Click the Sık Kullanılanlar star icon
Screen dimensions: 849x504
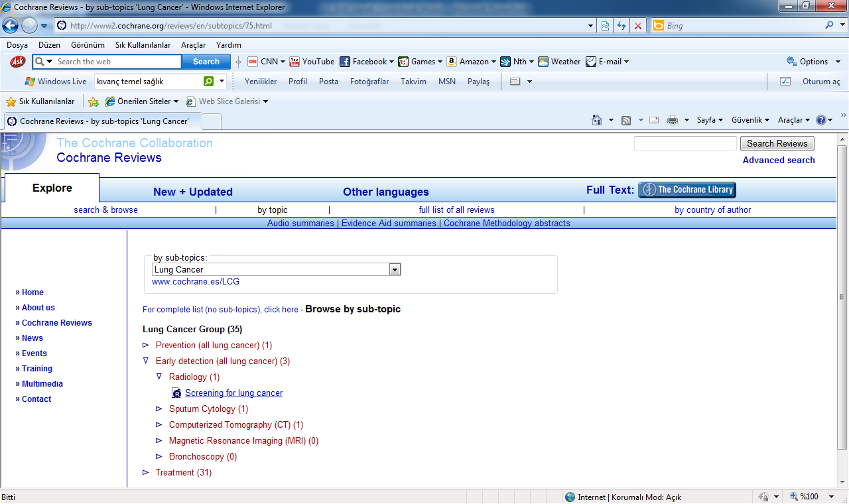pos(11,101)
